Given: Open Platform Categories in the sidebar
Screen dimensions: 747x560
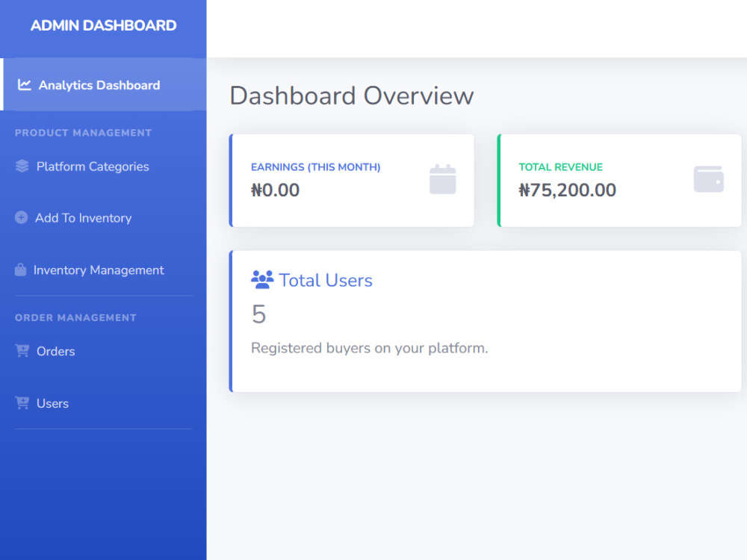Looking at the screenshot, I should pos(103,167).
